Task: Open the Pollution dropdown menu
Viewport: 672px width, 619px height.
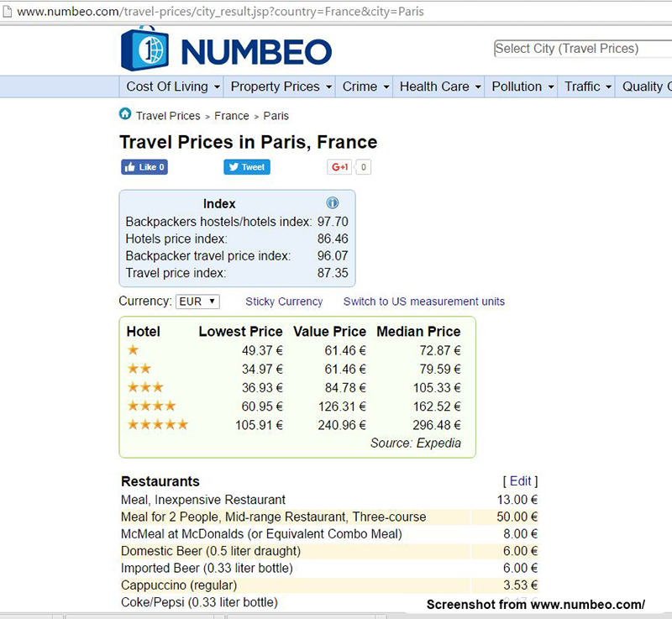Action: pyautogui.click(x=521, y=87)
